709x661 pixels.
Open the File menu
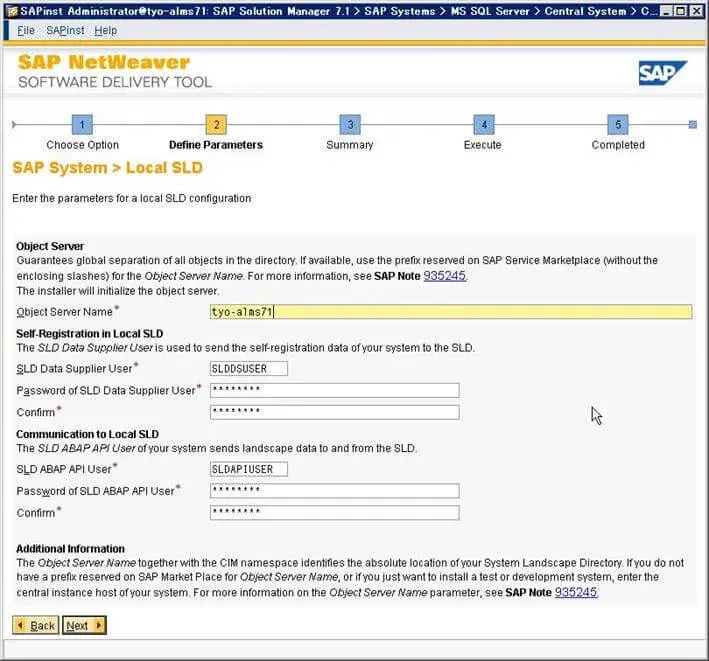tap(26, 30)
